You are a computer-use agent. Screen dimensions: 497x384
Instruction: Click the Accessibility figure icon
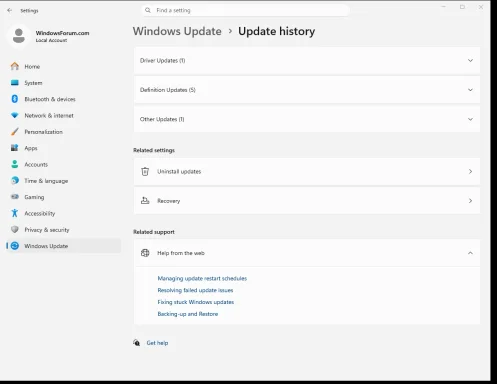tap(15, 213)
